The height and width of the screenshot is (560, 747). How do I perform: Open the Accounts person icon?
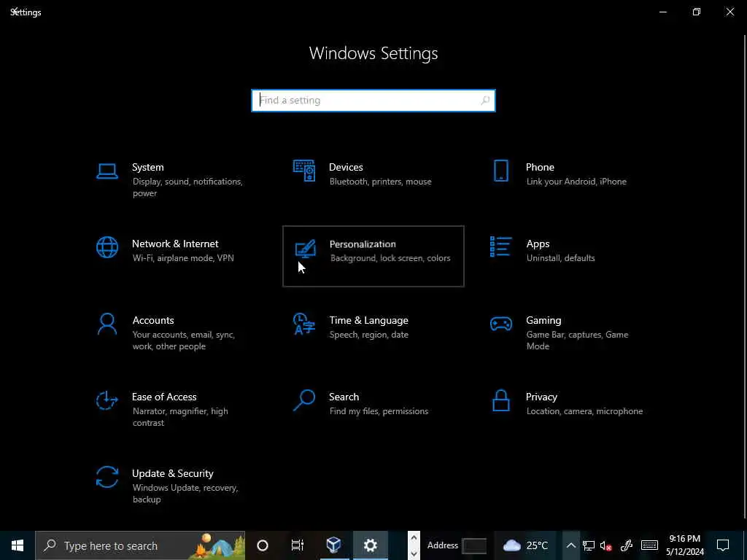107,324
